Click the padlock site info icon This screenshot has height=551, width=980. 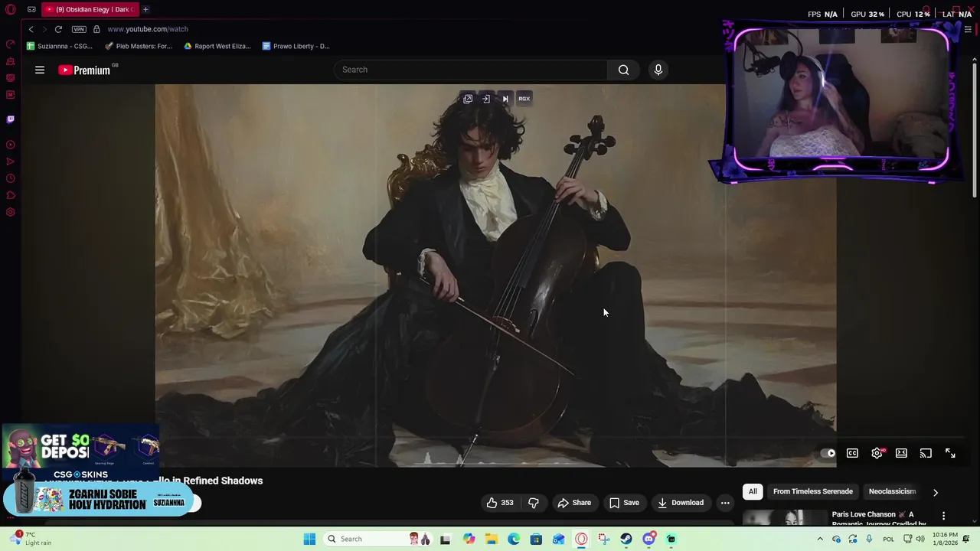click(96, 29)
